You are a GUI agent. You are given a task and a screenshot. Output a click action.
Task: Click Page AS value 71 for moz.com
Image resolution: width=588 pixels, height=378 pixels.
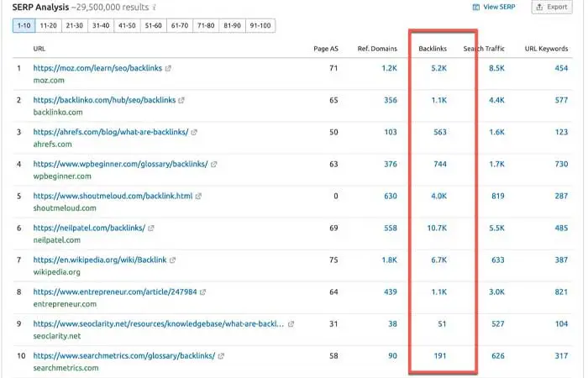tap(333, 68)
